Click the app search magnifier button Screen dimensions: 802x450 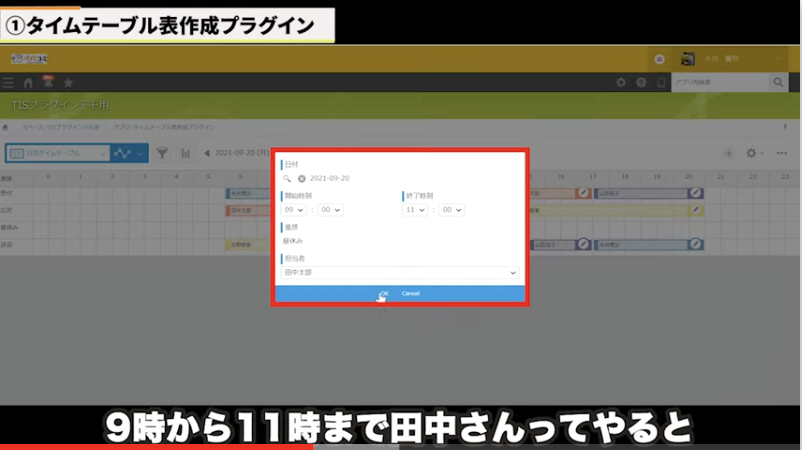coord(778,82)
